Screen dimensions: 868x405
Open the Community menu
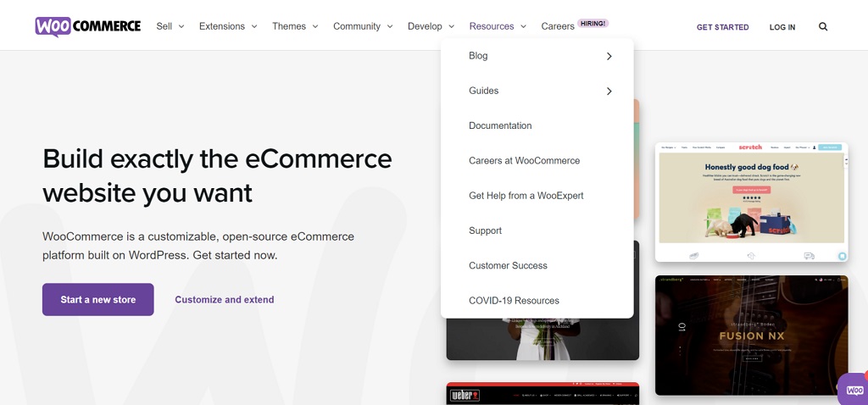coord(357,26)
